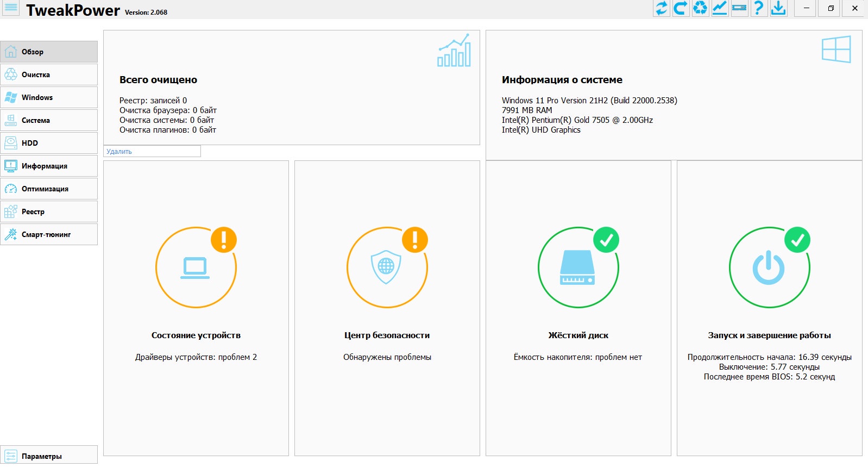Click the text Обнаружены проблемы

pos(387,357)
